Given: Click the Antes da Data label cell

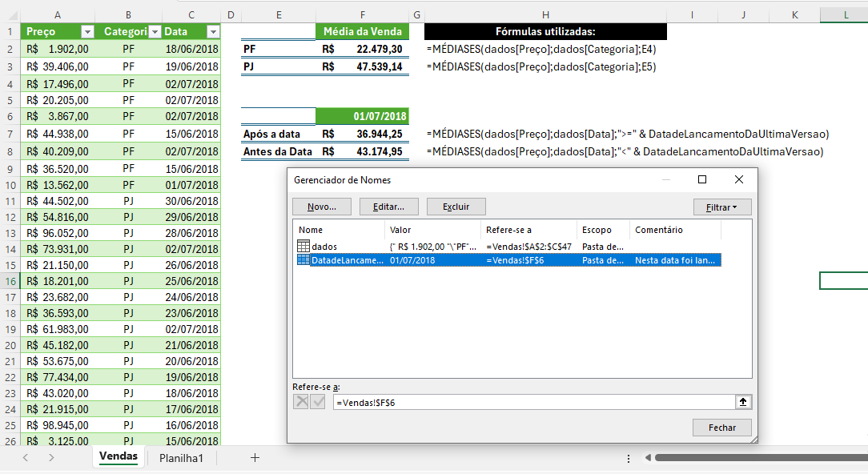Looking at the screenshot, I should pos(279,151).
